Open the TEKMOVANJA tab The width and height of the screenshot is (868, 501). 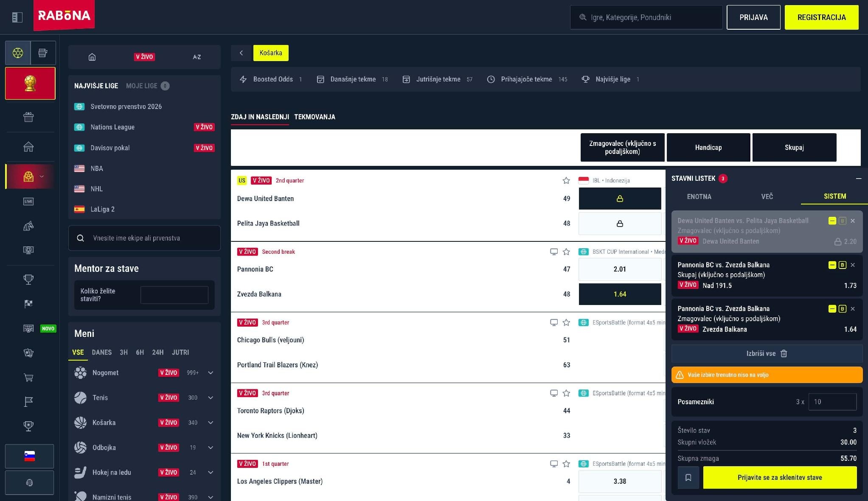315,117
